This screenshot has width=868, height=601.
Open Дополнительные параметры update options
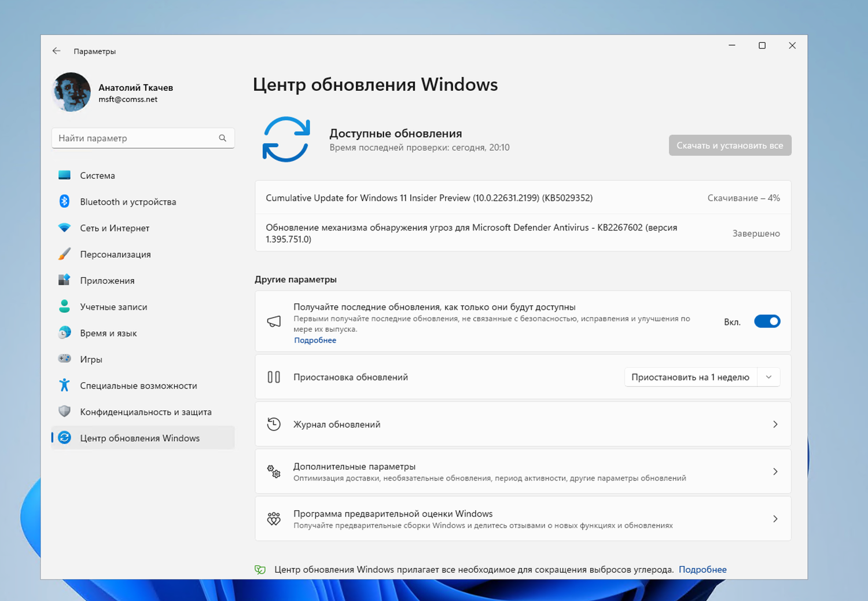pyautogui.click(x=523, y=471)
